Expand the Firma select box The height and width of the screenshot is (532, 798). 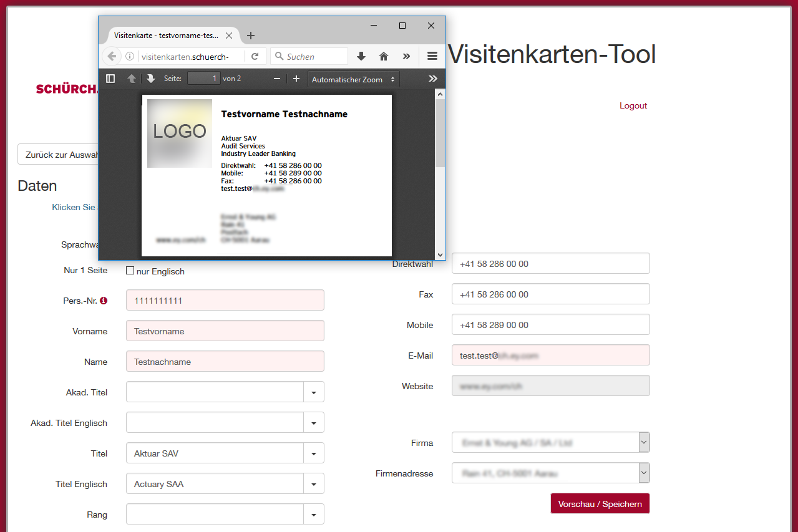644,443
